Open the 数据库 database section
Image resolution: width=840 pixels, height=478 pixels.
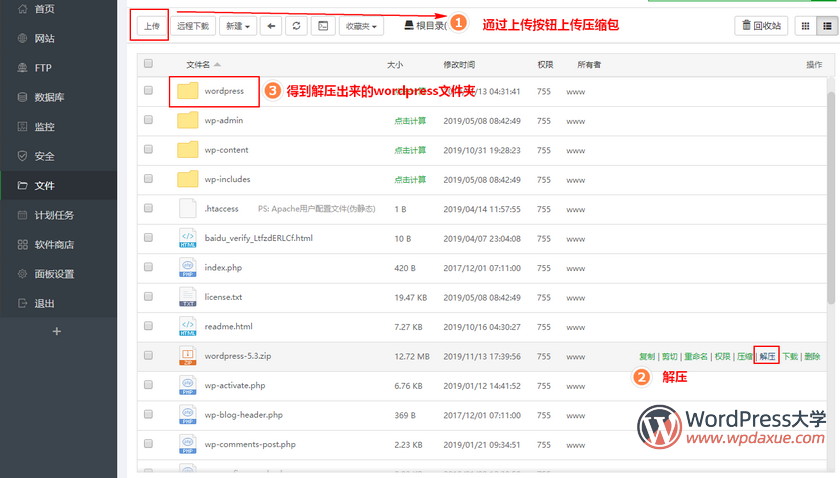pyautogui.click(x=58, y=97)
